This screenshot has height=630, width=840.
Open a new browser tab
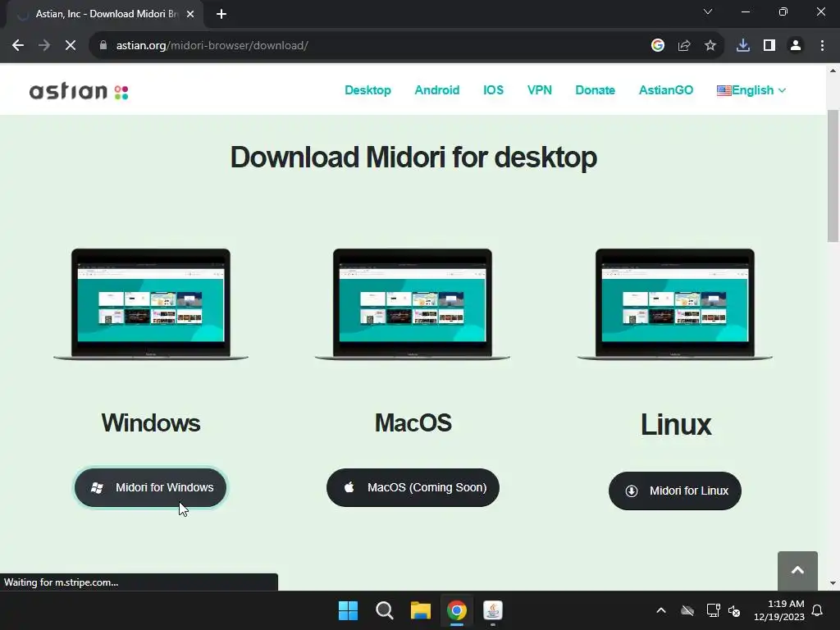221,14
